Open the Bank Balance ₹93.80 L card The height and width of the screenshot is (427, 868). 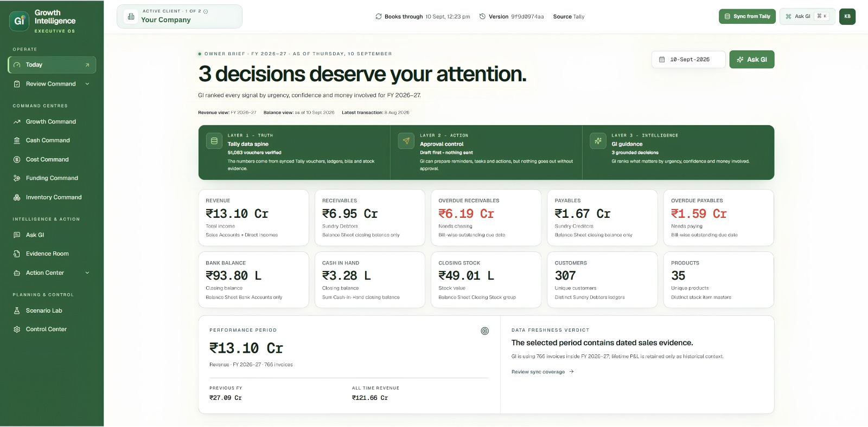pyautogui.click(x=254, y=280)
